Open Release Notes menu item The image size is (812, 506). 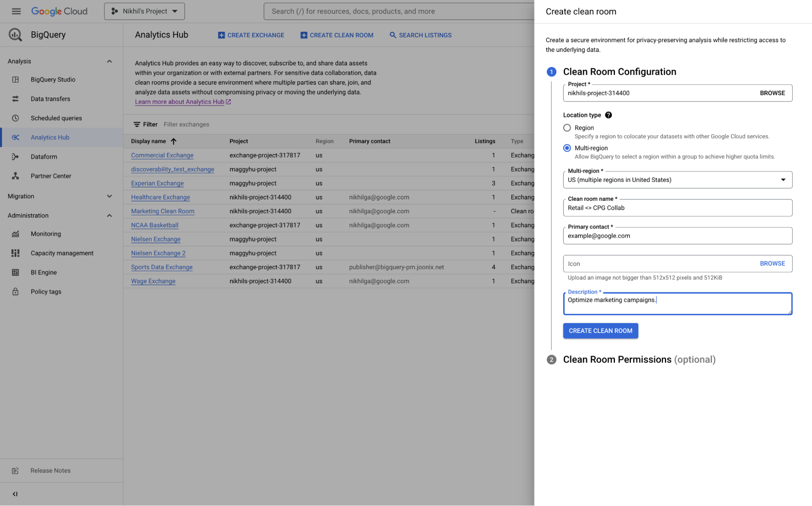[51, 471]
